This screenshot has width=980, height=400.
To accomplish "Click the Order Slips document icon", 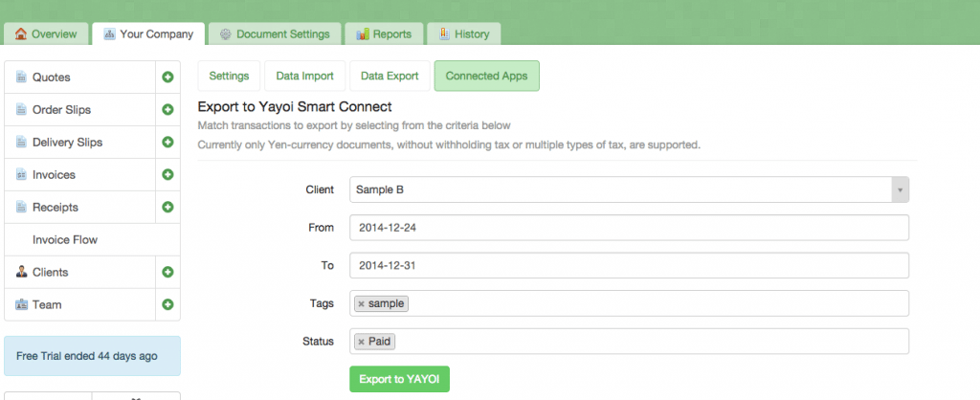I will coord(21,110).
